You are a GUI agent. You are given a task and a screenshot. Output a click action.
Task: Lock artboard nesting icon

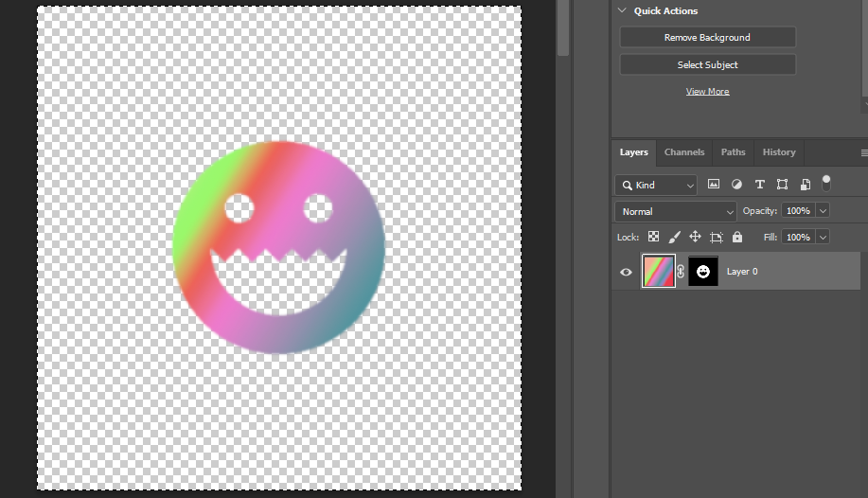pos(717,237)
